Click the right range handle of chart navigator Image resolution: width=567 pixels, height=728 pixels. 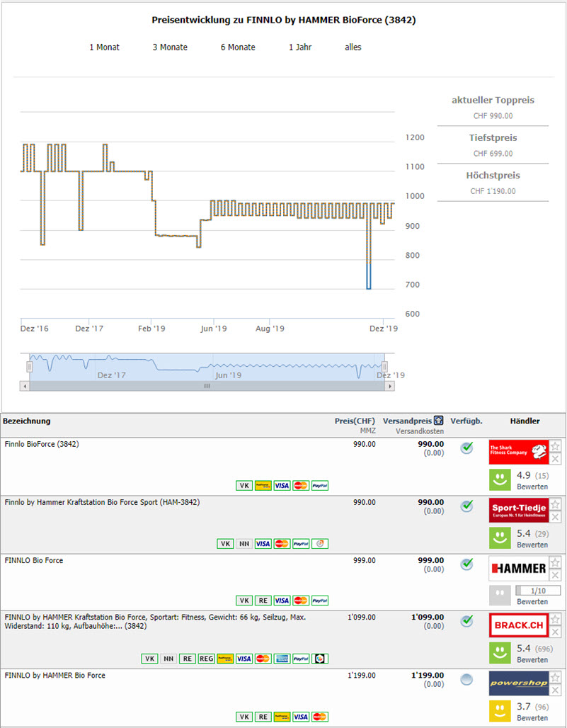pos(384,367)
